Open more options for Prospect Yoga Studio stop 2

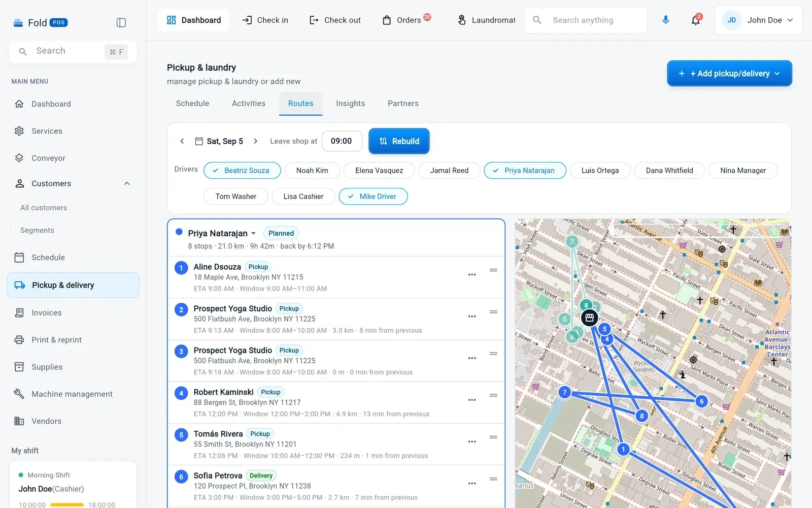pyautogui.click(x=472, y=316)
